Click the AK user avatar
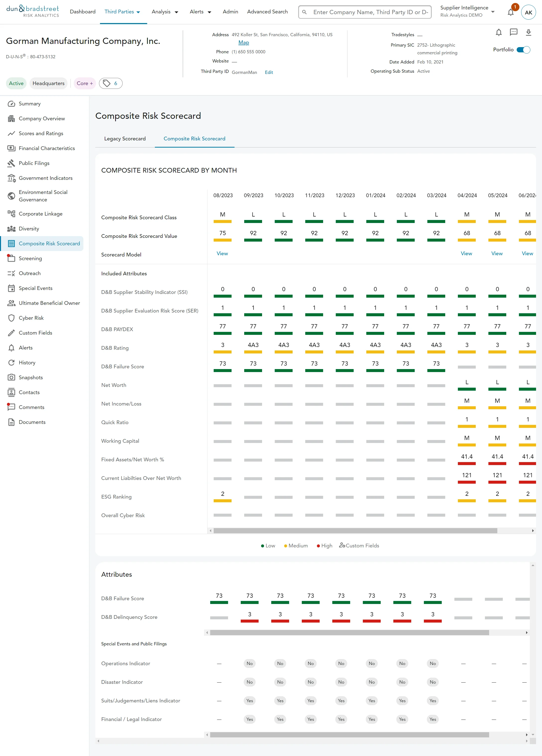The image size is (542, 756). coord(528,12)
